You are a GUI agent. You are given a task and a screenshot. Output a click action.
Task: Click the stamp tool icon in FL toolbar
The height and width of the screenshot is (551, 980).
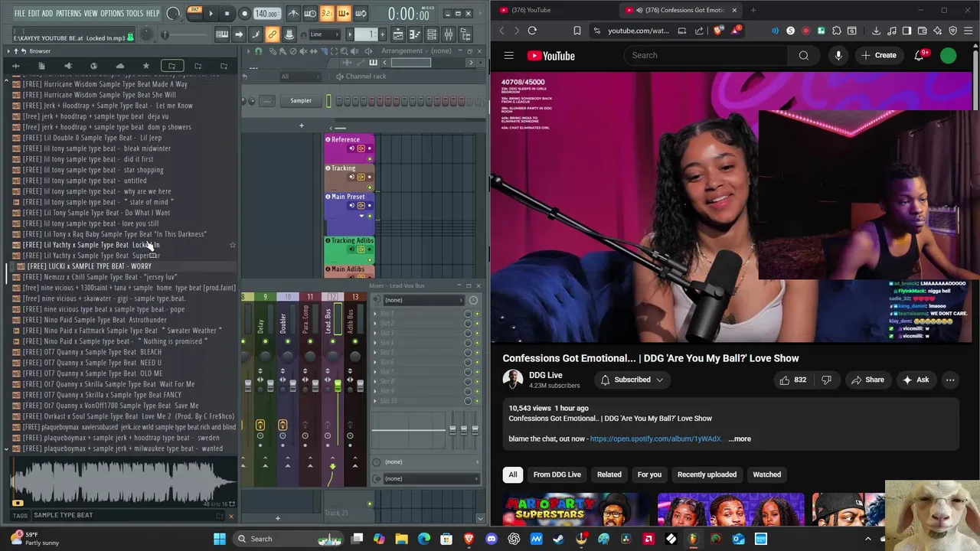pos(289,34)
